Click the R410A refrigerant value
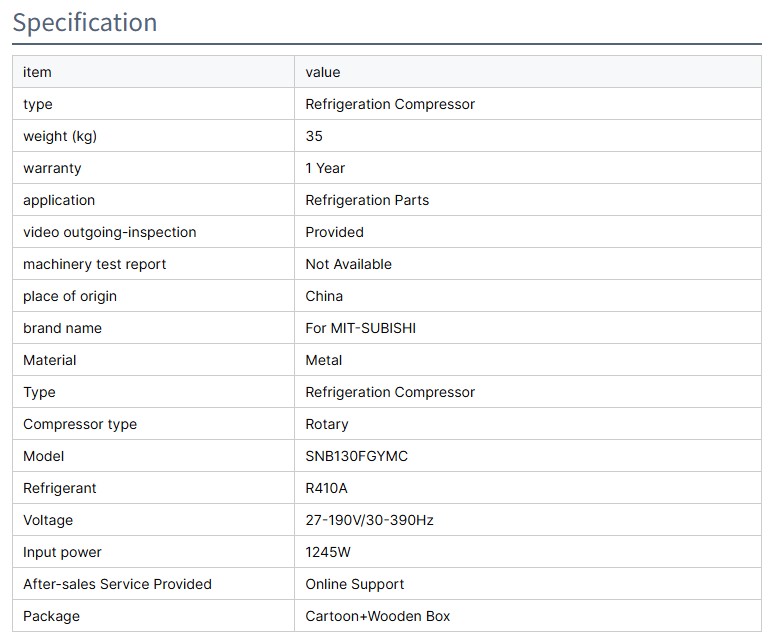Viewport: 774px width, 642px height. pos(326,488)
